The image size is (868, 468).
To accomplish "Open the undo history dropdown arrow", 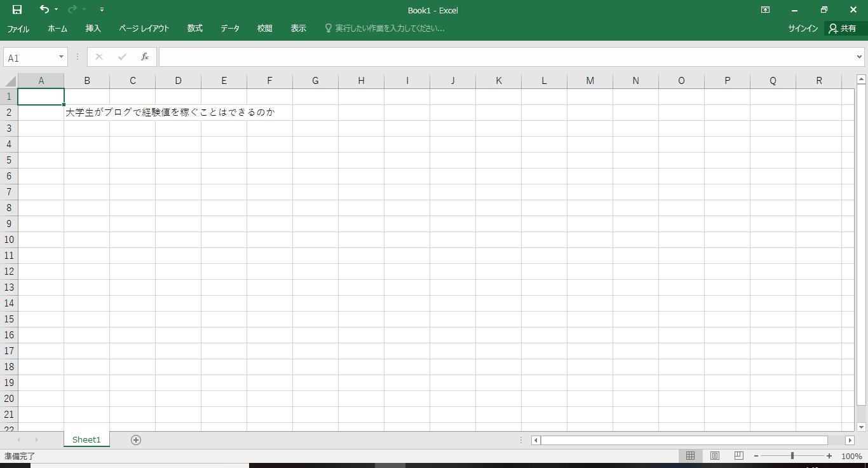I will coord(57,10).
